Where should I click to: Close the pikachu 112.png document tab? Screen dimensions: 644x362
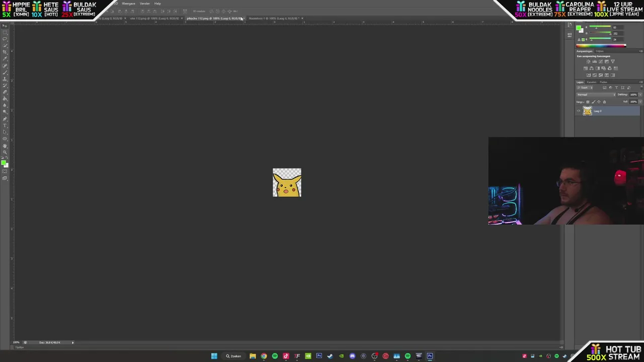click(x=243, y=18)
